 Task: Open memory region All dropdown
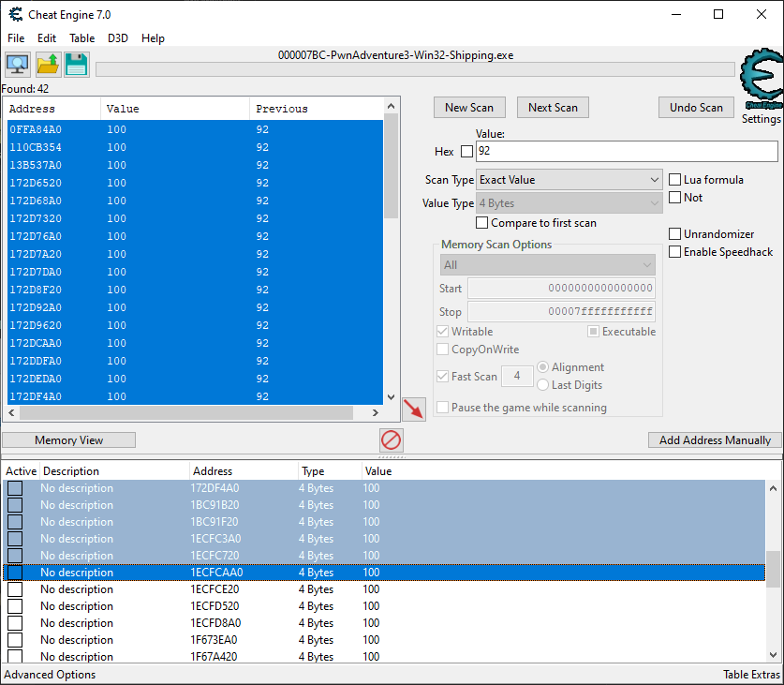pyautogui.click(x=548, y=265)
